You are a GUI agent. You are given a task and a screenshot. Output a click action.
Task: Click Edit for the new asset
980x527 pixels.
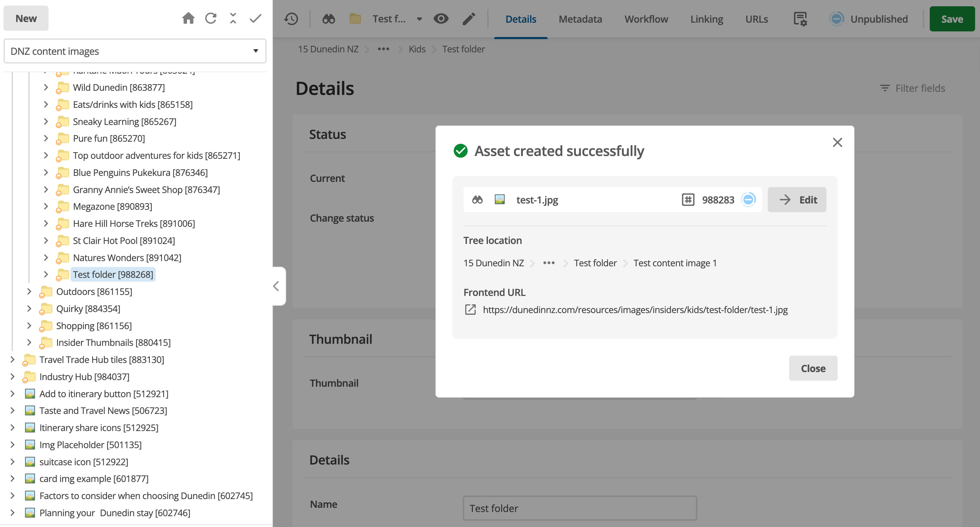click(797, 200)
